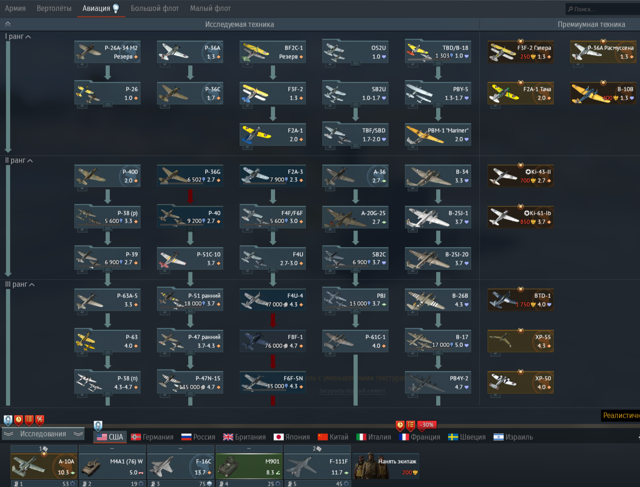Select the F4U-4 aircraft card
The width and height of the screenshot is (640, 487).
coord(273,300)
